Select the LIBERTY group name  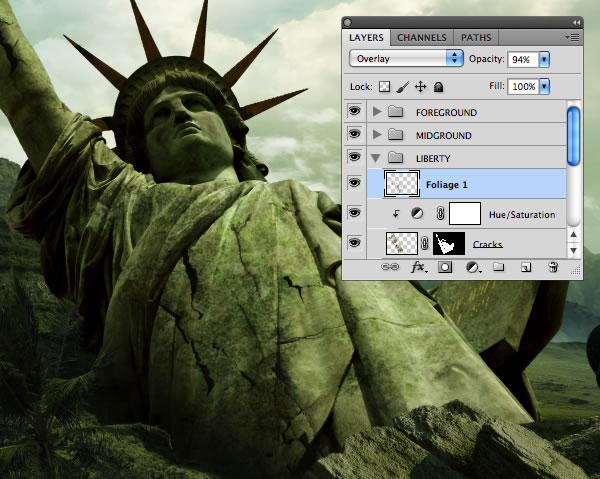tap(433, 158)
